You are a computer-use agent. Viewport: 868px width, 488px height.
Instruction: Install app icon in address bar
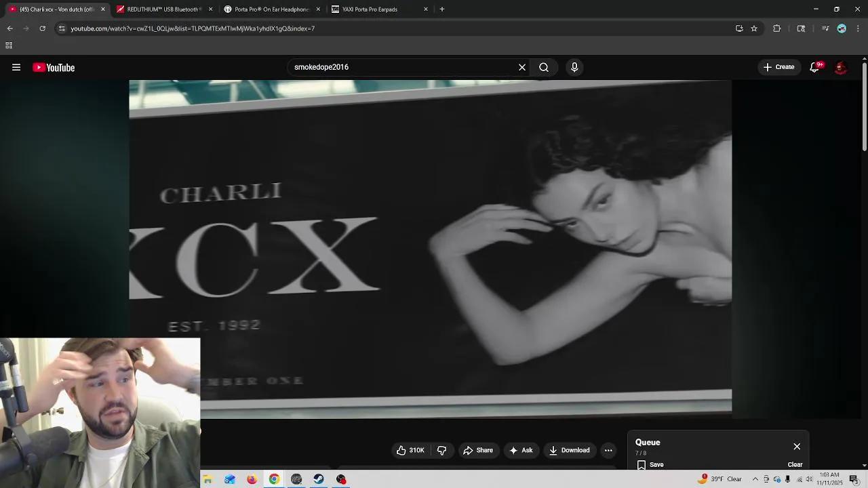pos(739,28)
